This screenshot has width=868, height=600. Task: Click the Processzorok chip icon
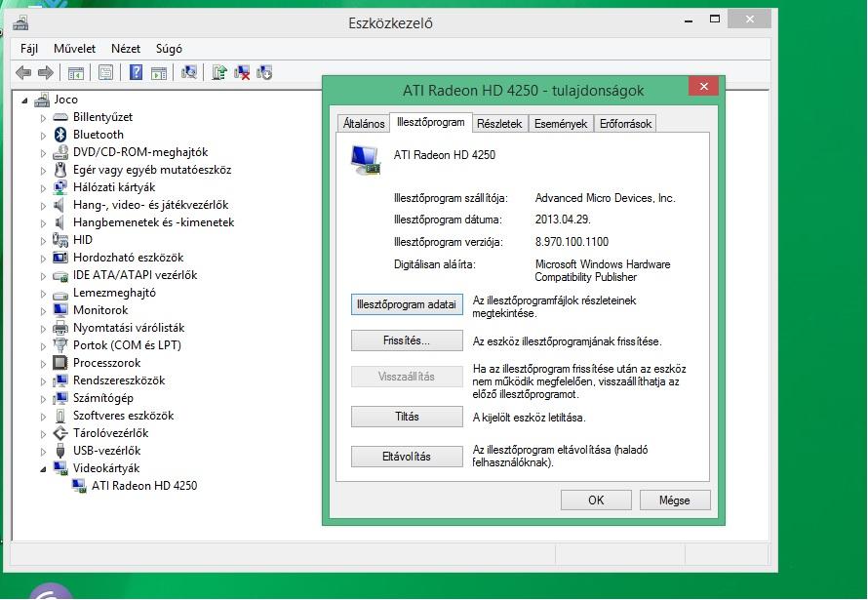(x=60, y=363)
